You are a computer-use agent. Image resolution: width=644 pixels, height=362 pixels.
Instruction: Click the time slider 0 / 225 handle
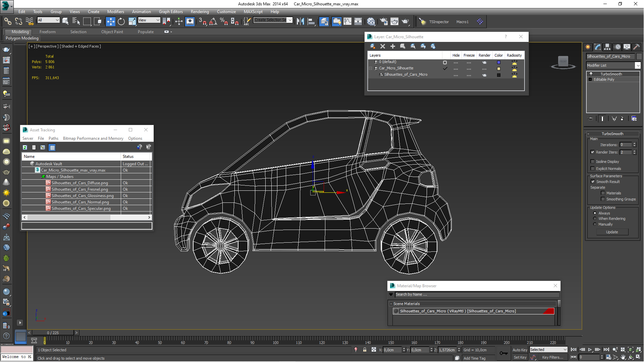click(53, 333)
